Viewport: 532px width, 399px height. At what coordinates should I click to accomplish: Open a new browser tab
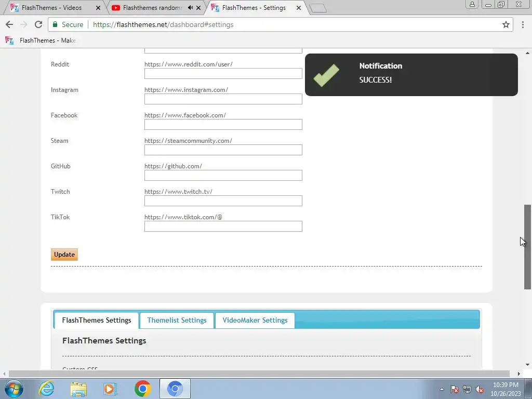318,8
